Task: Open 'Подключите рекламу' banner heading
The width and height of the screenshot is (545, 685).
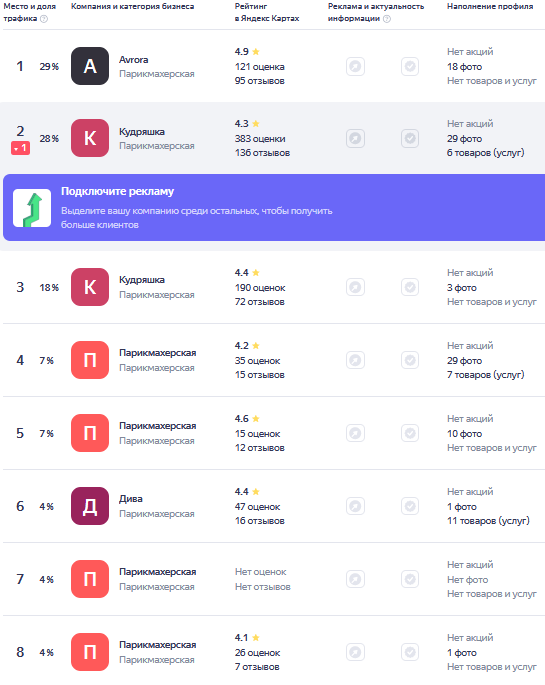Action: tap(117, 191)
